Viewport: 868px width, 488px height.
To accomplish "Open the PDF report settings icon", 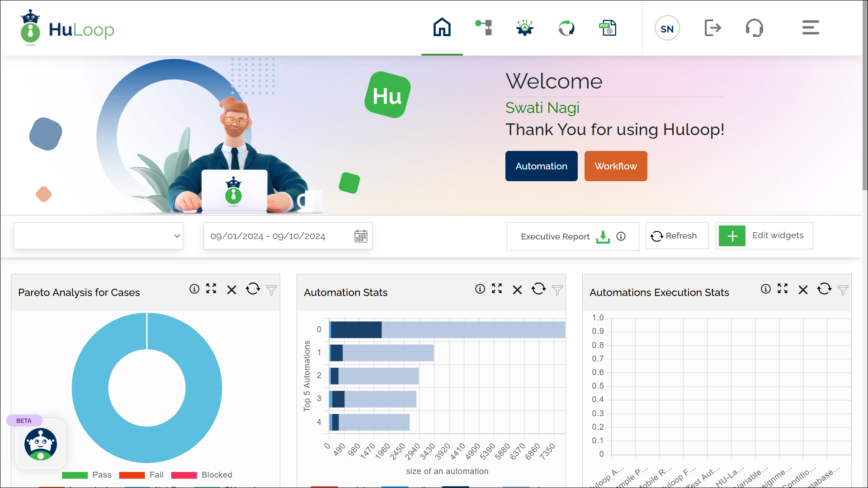I will [x=608, y=28].
